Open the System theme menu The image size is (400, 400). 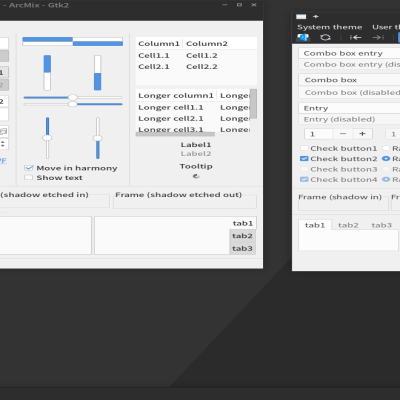[330, 27]
